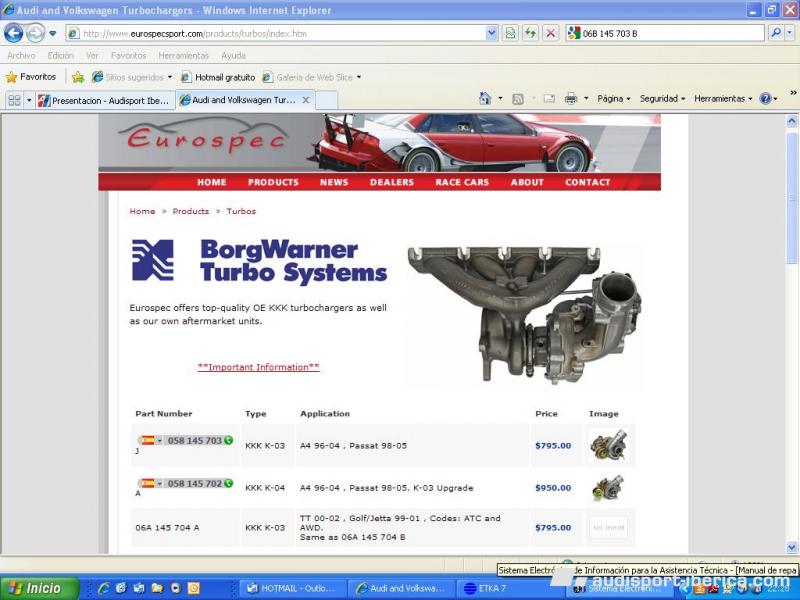Click the green call icon after 058 145 703
Image resolution: width=800 pixels, height=600 pixels.
[229, 440]
